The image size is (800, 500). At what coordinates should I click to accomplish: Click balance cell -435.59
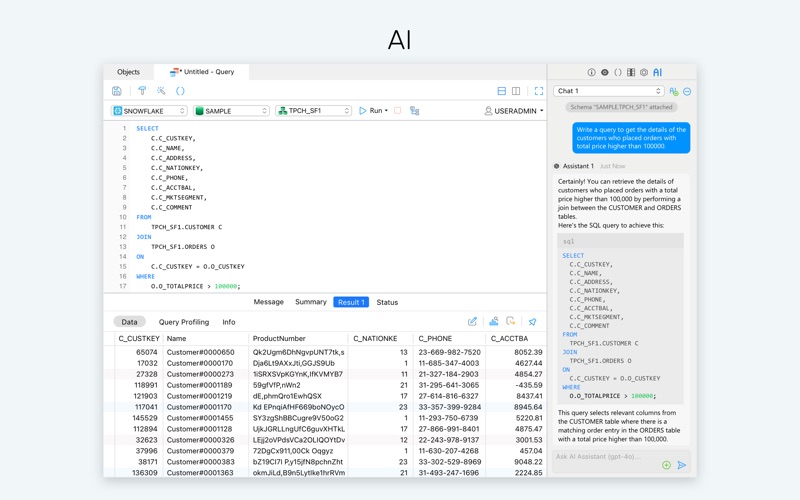click(528, 385)
